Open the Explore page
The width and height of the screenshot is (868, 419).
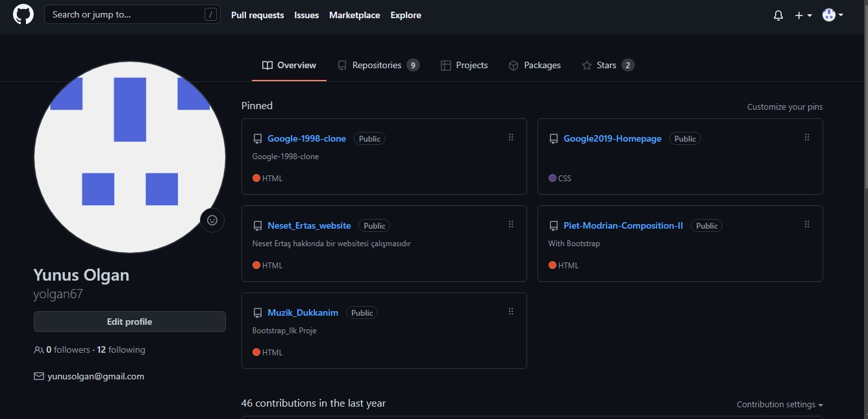[x=406, y=15]
